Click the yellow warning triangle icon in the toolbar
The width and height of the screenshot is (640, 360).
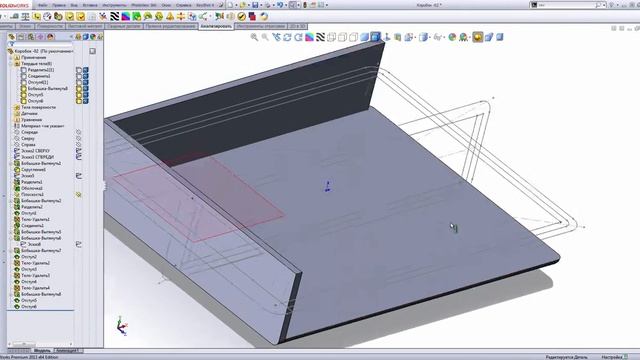tap(170, 16)
